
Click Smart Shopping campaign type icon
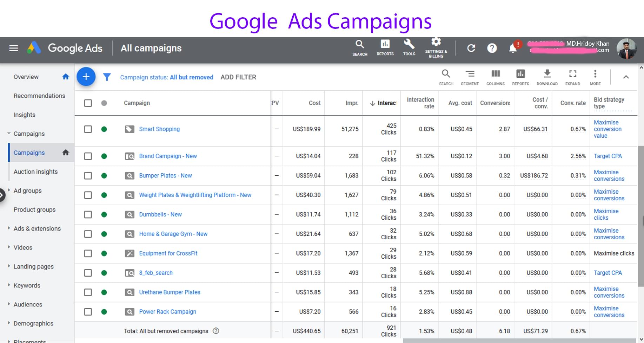coord(130,129)
